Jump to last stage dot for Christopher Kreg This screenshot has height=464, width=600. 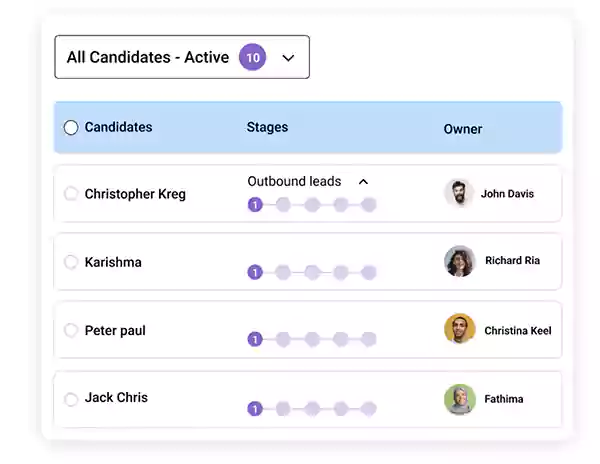coord(369,205)
